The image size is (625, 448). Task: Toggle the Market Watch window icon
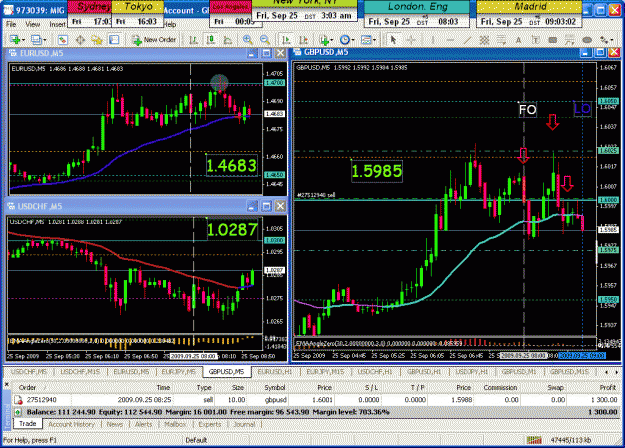click(x=63, y=39)
